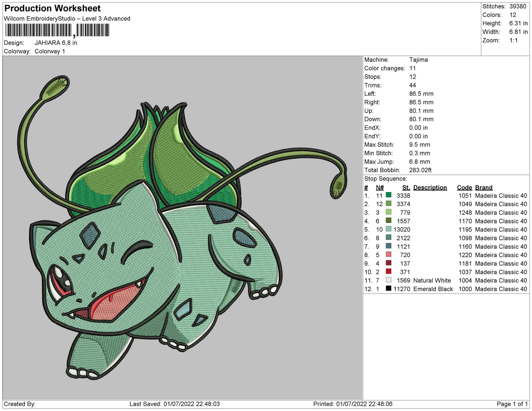The height and width of the screenshot is (411, 532).
Task: Click the Max Stitch value '9.5 mm'
Action: (420, 145)
